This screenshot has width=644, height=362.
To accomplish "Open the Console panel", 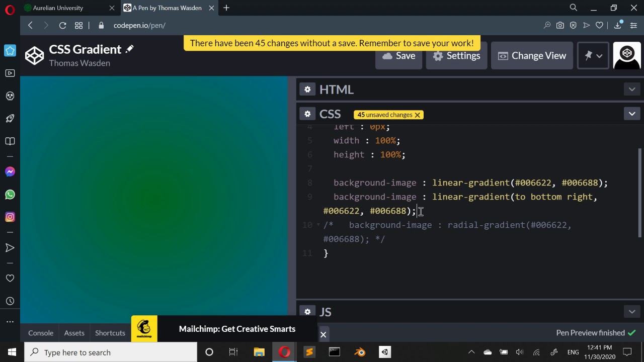I will 41,333.
